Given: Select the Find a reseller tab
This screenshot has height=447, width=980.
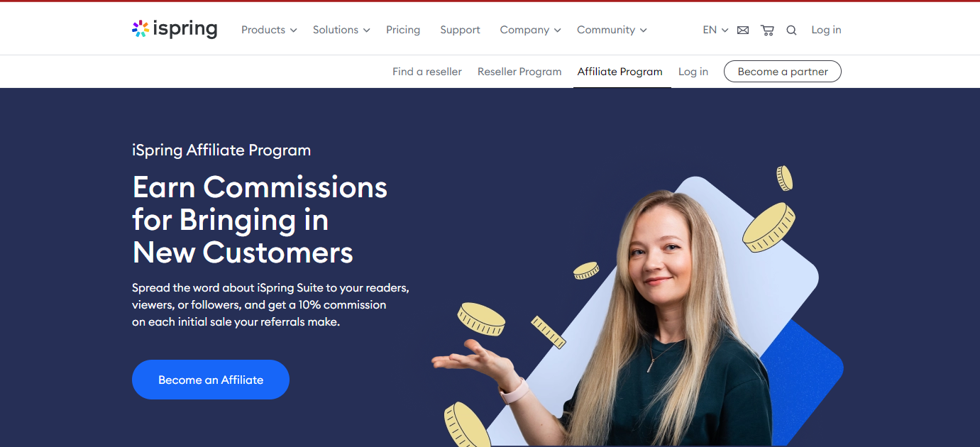Looking at the screenshot, I should [427, 72].
